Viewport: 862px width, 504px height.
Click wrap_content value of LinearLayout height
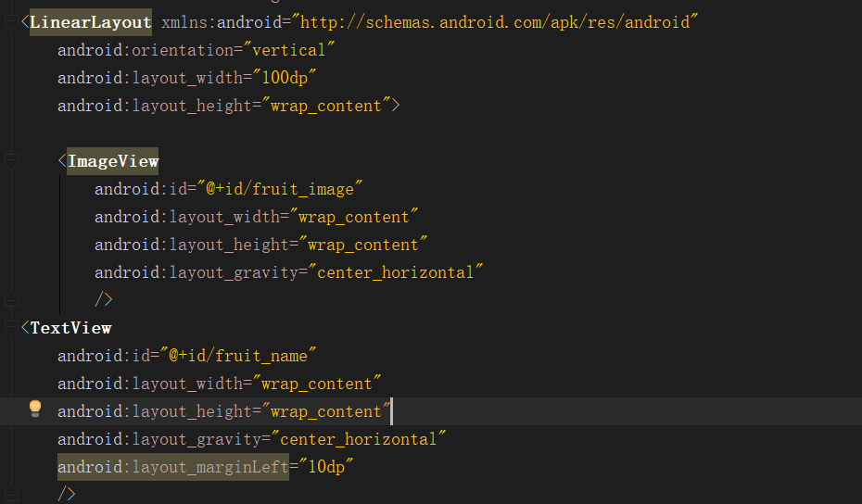326,106
